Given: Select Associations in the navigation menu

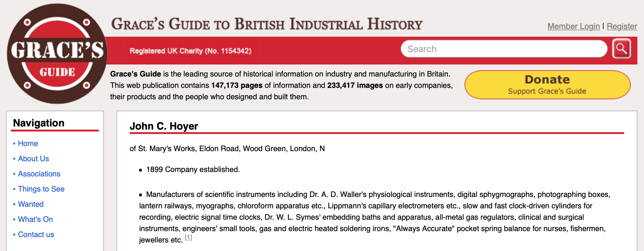Looking at the screenshot, I should pos(39,174).
